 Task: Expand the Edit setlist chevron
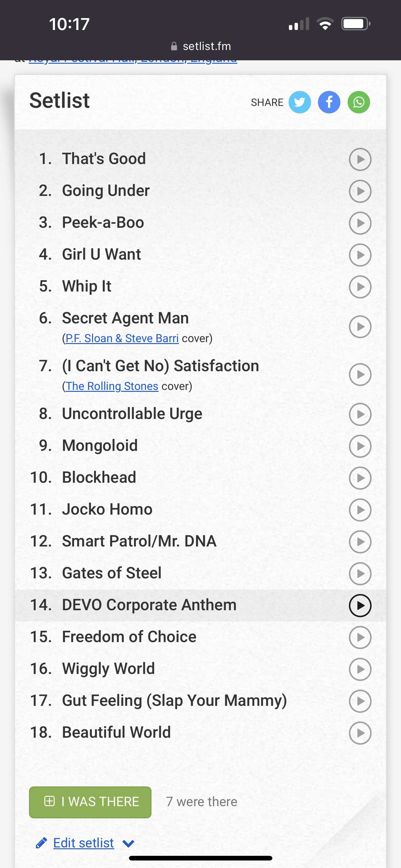[128, 843]
